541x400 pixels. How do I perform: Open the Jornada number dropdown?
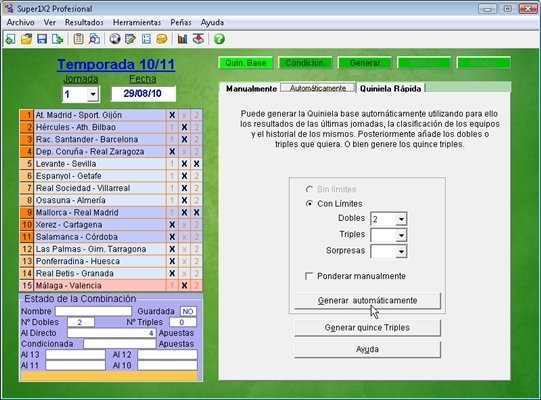click(92, 94)
